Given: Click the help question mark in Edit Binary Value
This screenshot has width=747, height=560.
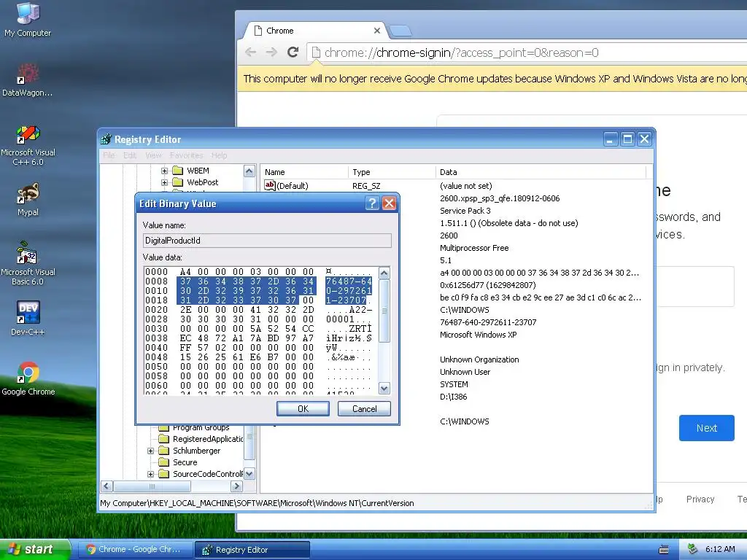Looking at the screenshot, I should (x=371, y=203).
